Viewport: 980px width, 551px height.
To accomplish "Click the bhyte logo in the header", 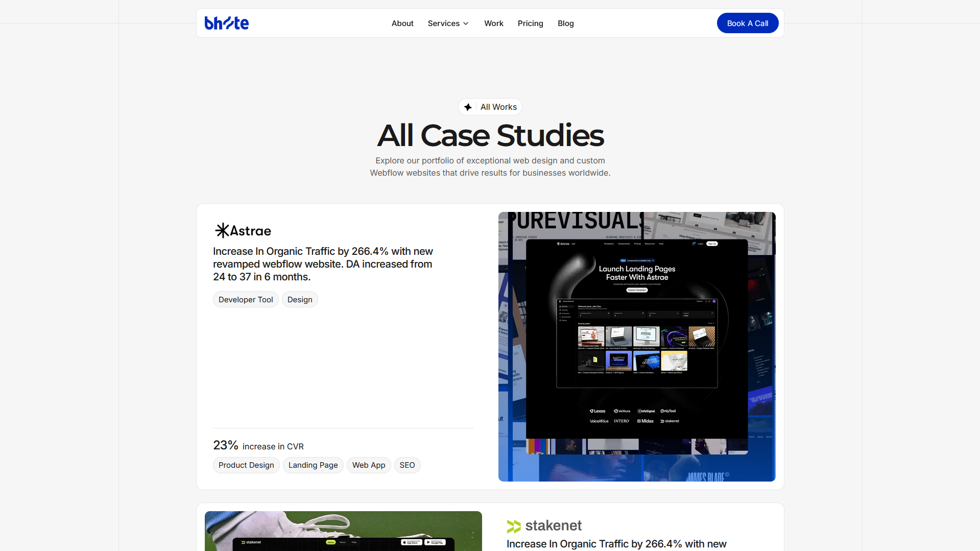I will [226, 23].
